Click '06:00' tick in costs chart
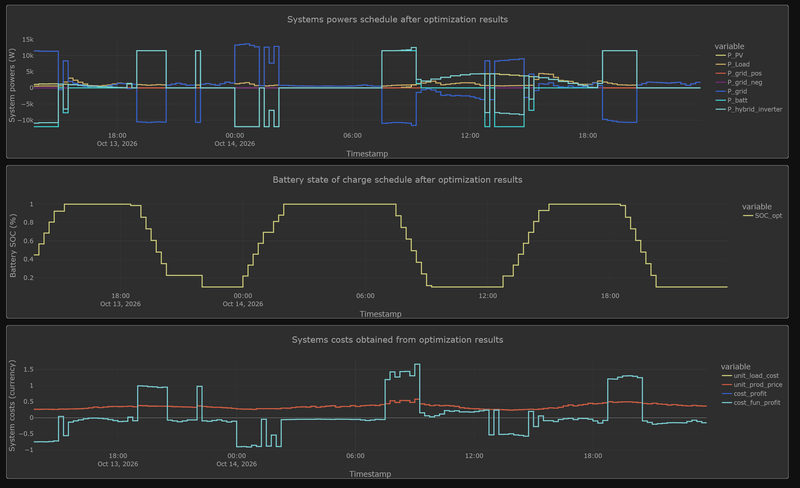Screen dimensions: 800x488 pyautogui.click(x=355, y=456)
